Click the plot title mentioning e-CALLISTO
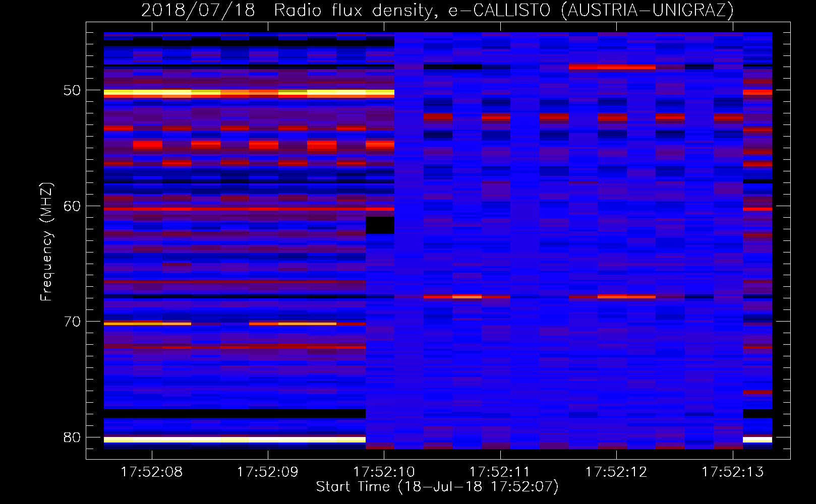This screenshot has width=816, height=504. pos(437,10)
